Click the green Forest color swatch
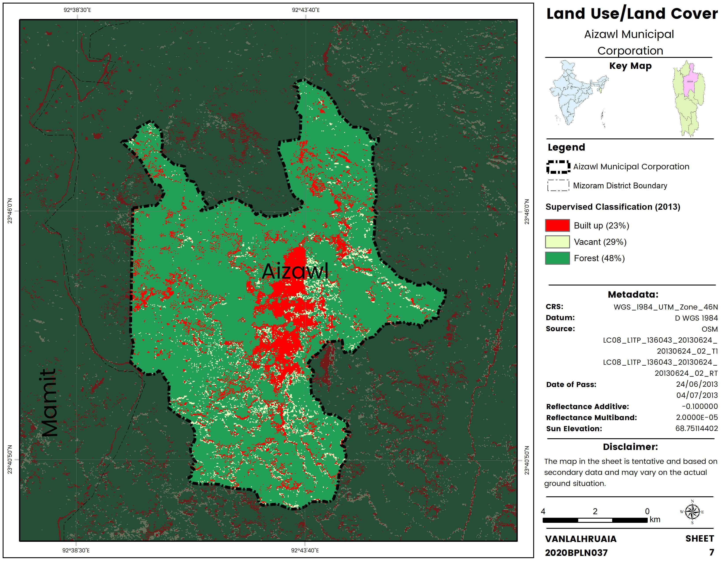 click(557, 258)
